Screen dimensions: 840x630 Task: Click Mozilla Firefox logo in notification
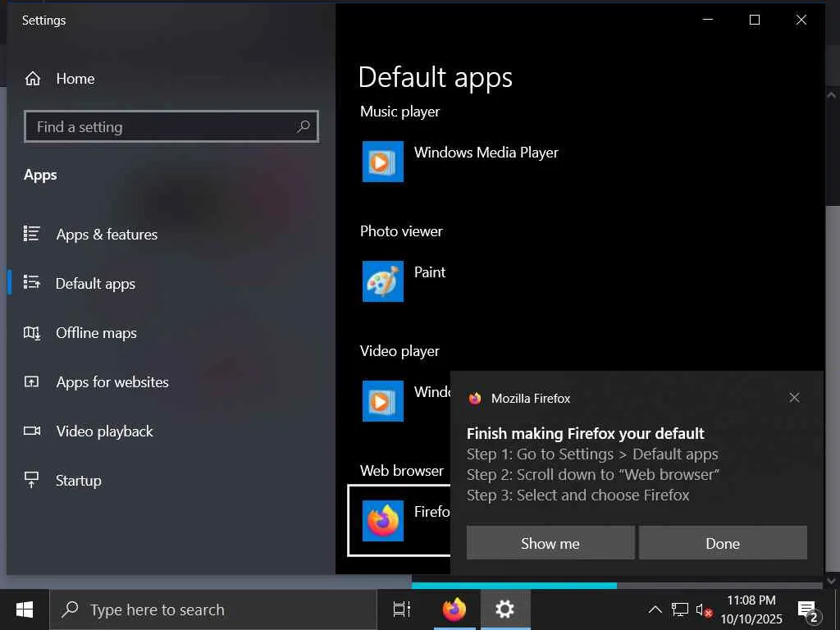[475, 398]
